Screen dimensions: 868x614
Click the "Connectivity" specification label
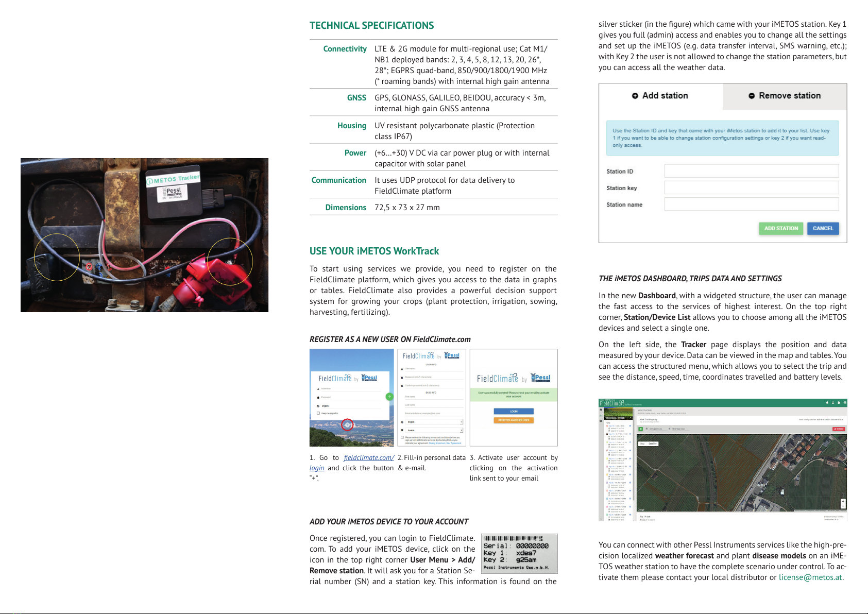[x=345, y=49]
